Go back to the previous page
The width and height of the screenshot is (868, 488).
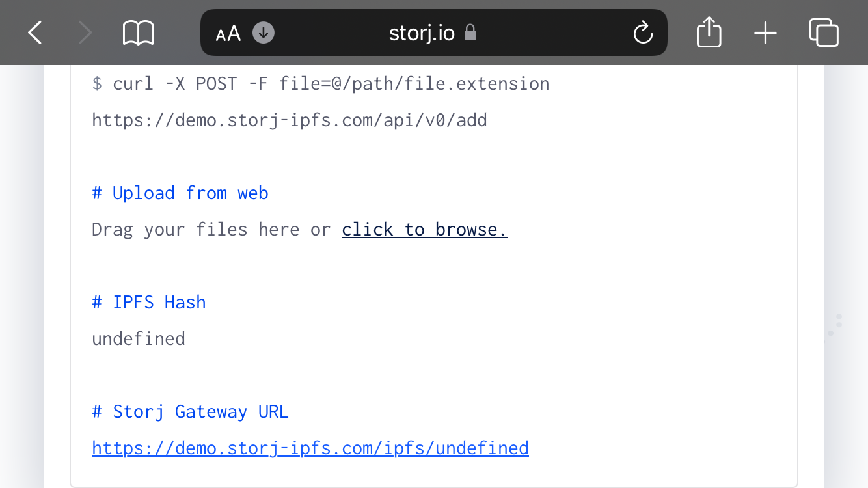35,33
